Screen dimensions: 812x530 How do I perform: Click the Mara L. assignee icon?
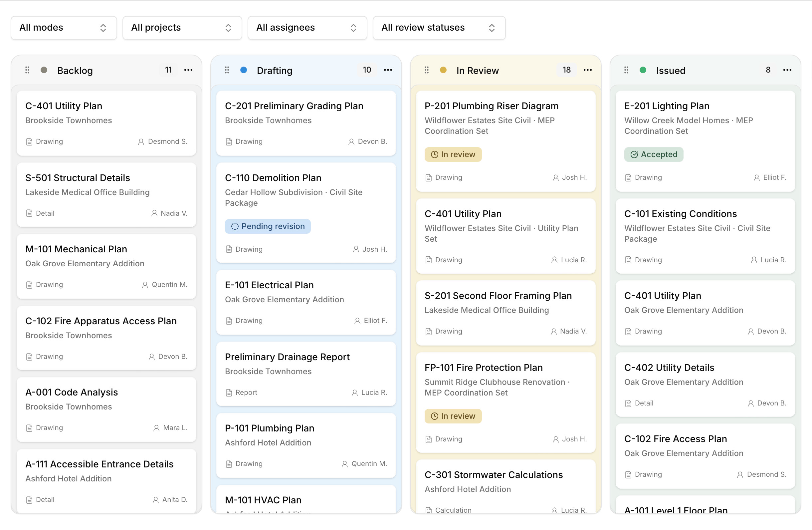[156, 428]
